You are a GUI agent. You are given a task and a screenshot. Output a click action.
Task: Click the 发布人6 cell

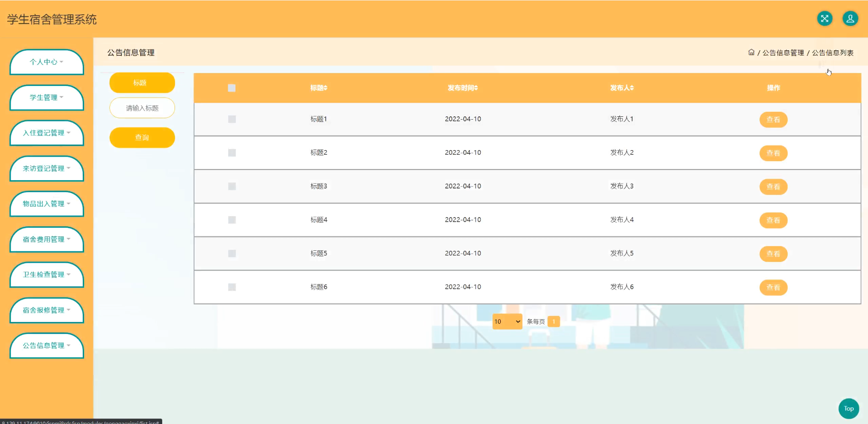[x=622, y=287]
